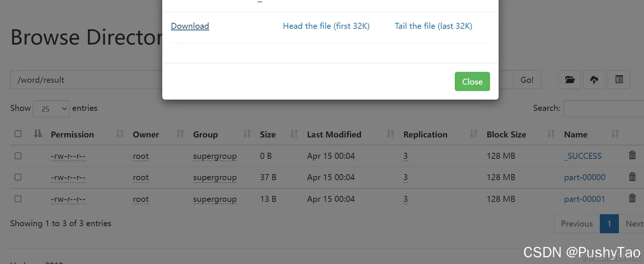Delete part-00001 using its trash icon

pos(632,198)
